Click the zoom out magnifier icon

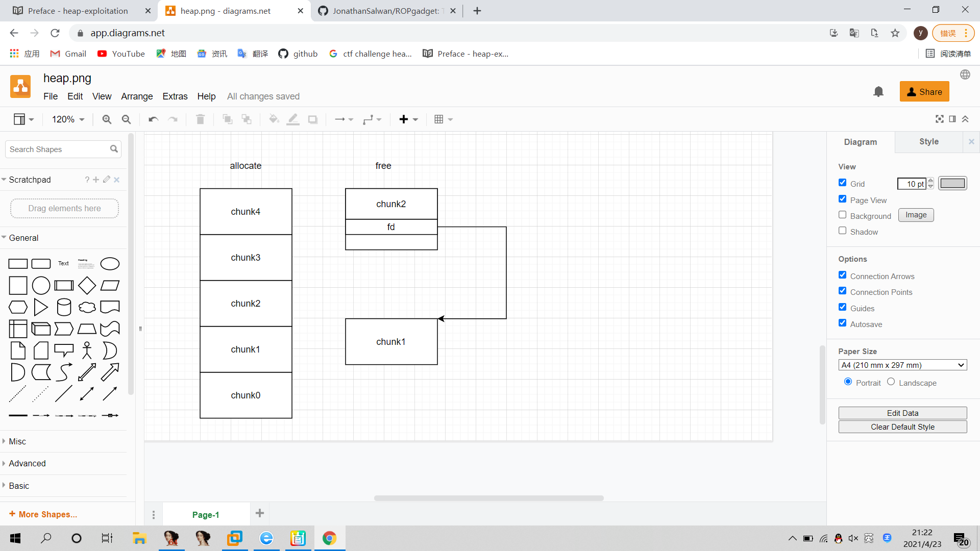(126, 119)
